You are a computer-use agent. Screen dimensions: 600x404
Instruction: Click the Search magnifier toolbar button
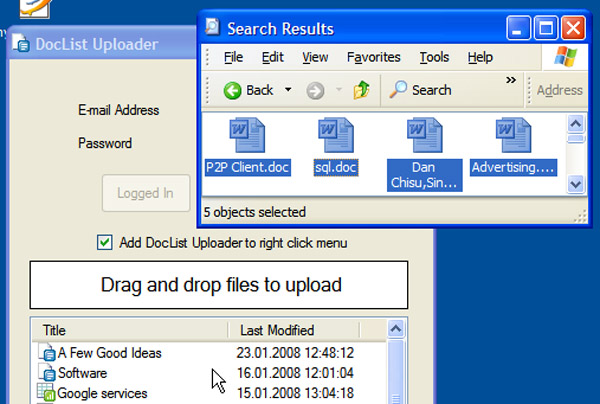420,90
